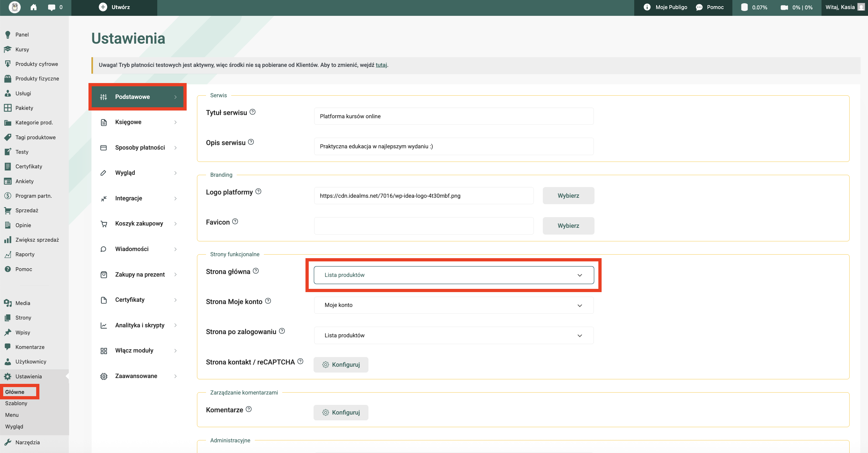
Task: Click help icon beside Favicon label
Action: tap(235, 221)
